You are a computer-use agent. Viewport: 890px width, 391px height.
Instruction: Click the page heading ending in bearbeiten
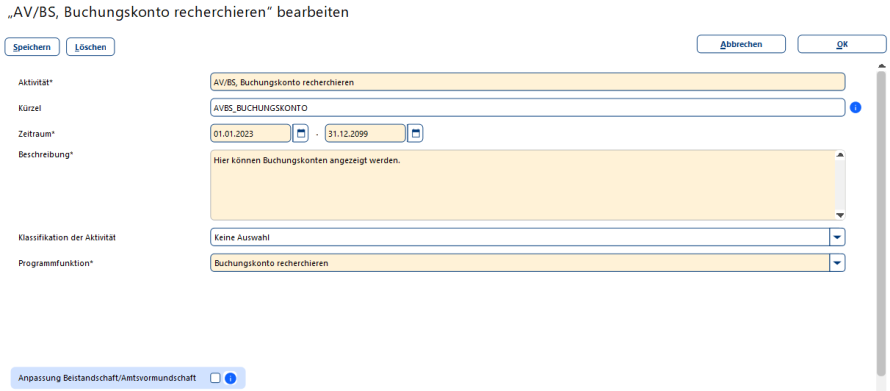pos(178,12)
